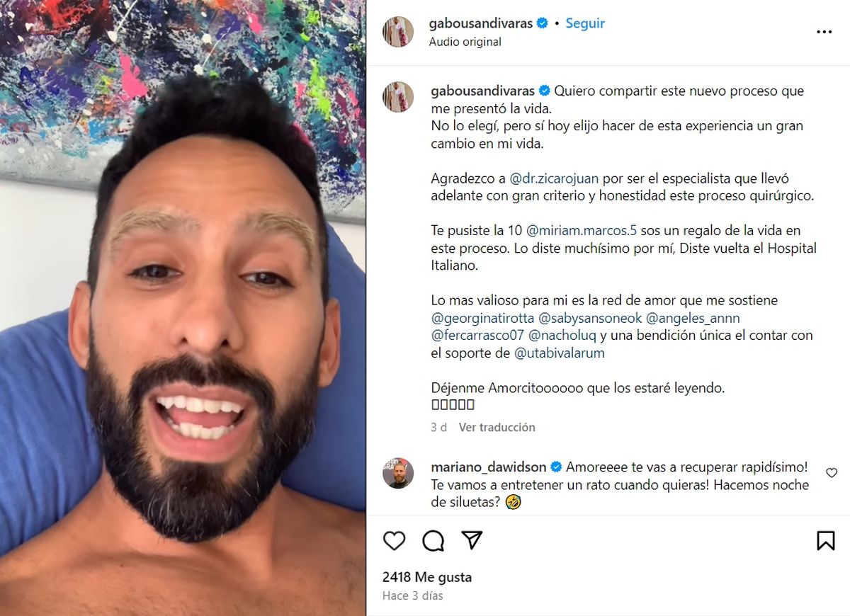This screenshot has height=616, width=850.
Task: Click the verified badge beside header gabousandivaras
Action: (x=543, y=23)
